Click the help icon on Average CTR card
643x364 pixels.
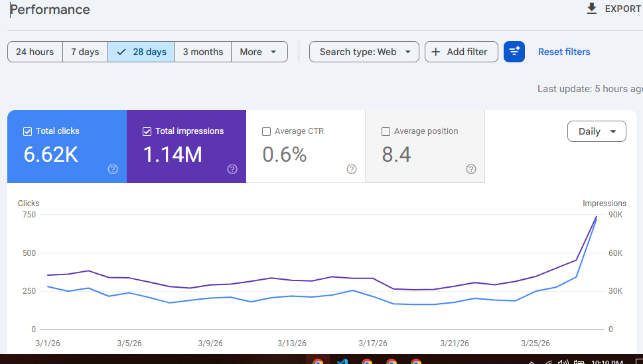(352, 169)
